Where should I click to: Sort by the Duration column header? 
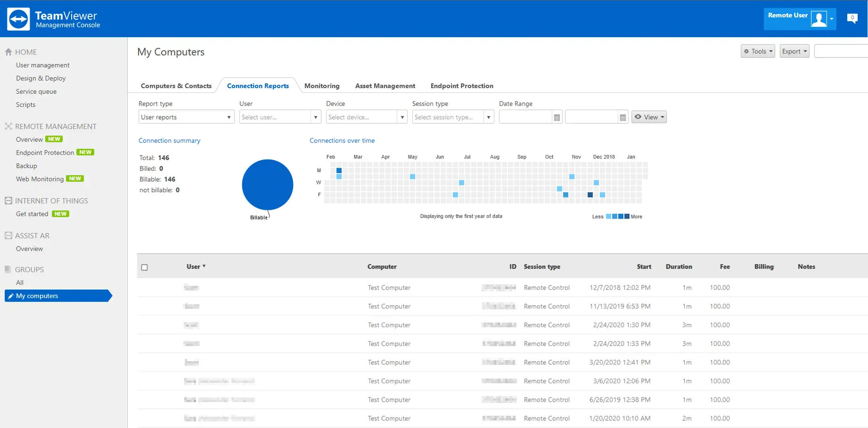(679, 266)
